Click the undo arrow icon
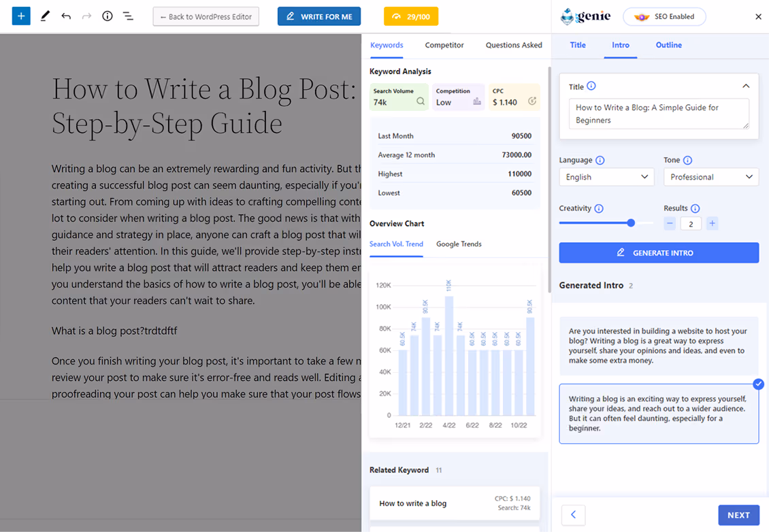 pyautogui.click(x=66, y=16)
